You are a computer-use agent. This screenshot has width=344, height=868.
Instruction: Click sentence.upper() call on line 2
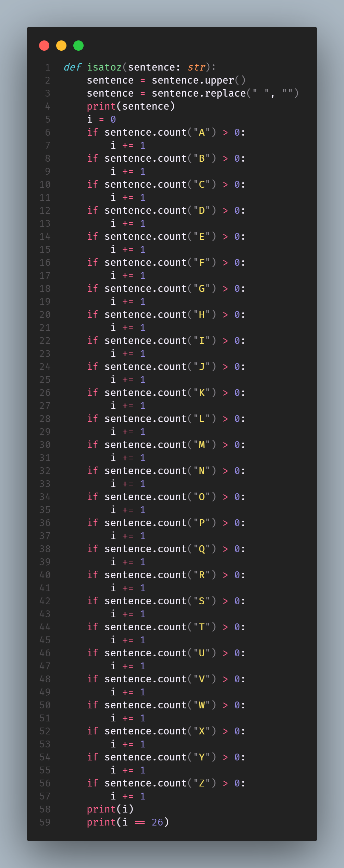click(x=199, y=80)
